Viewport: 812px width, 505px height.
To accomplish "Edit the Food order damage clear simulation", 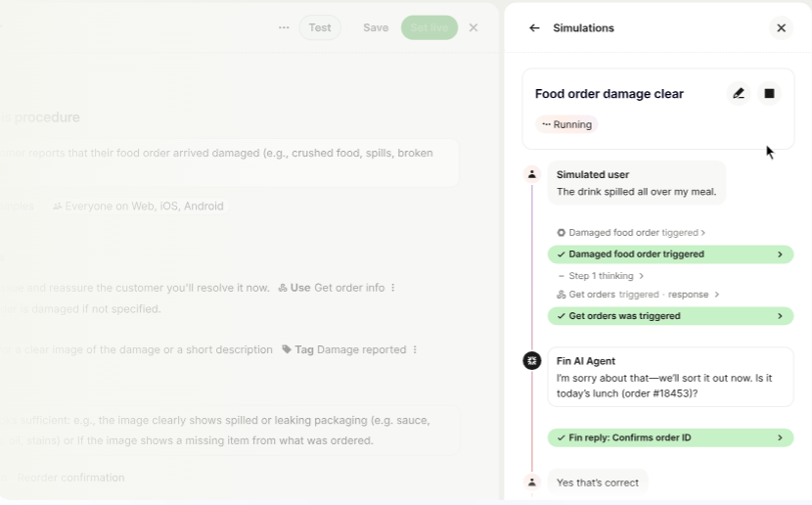I will [x=739, y=94].
